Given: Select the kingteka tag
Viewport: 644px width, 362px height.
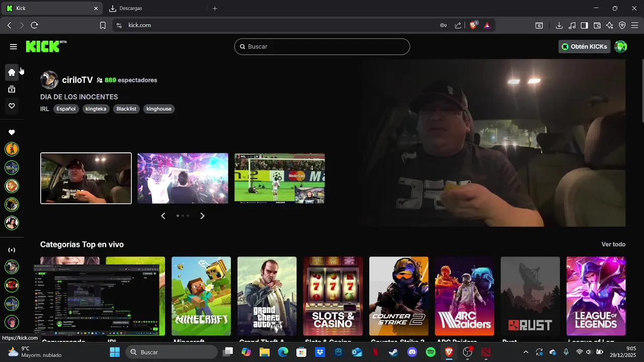Looking at the screenshot, I should [x=96, y=109].
